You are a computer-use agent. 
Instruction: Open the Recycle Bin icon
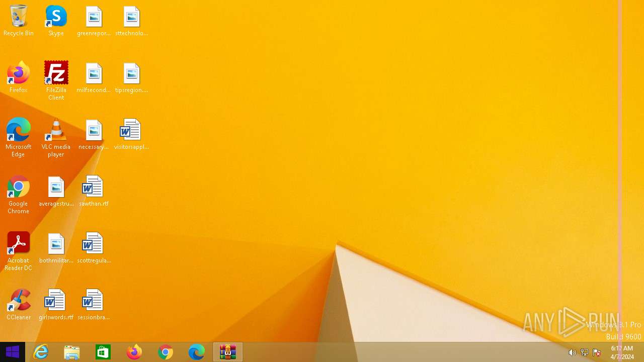point(19,21)
